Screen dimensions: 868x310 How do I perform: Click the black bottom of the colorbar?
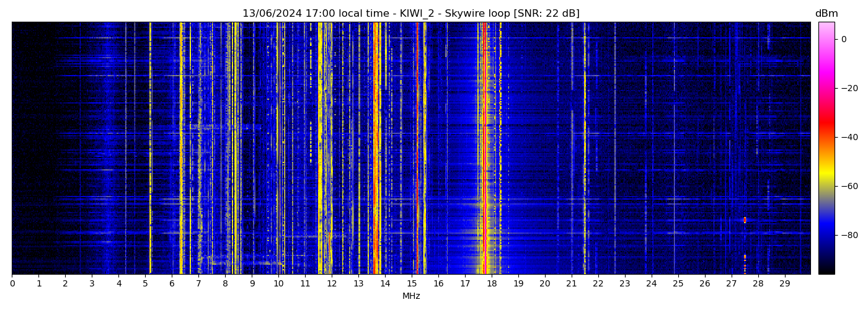(826, 270)
